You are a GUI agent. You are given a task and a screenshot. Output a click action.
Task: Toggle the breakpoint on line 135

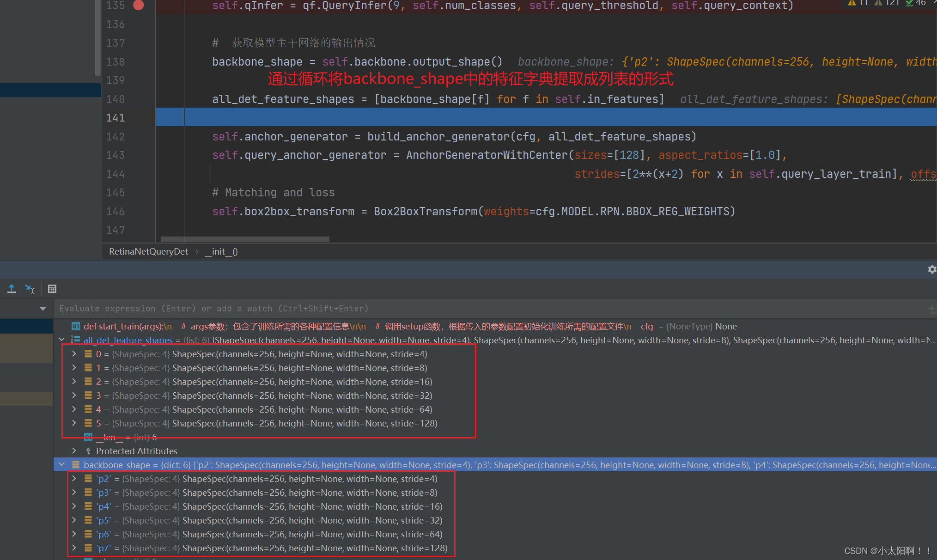click(138, 6)
